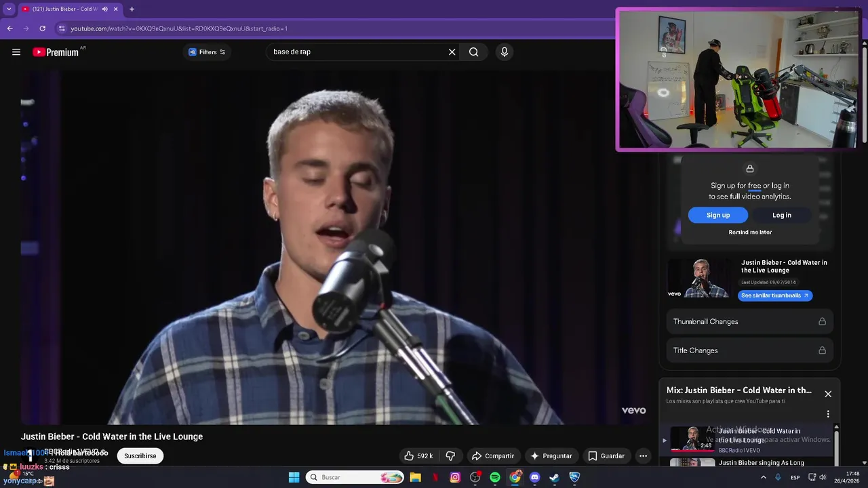Open Spotify from the taskbar

[x=495, y=477]
